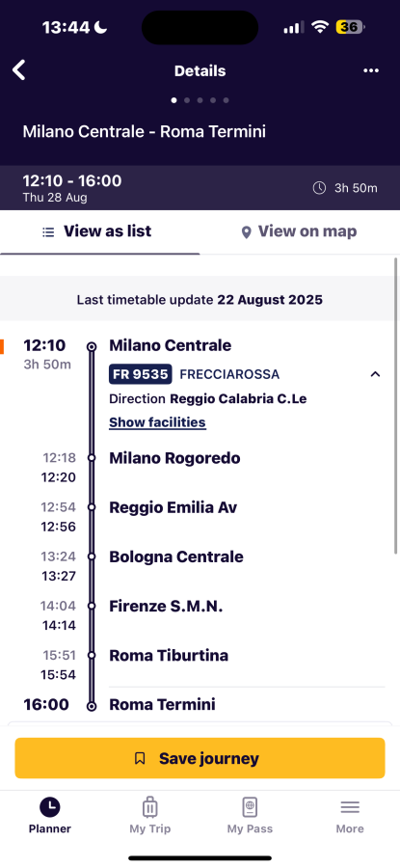Viewport: 400px width, 868px height.
Task: Tap the Milano Centrale departure stop marker
Action: pos(92,346)
